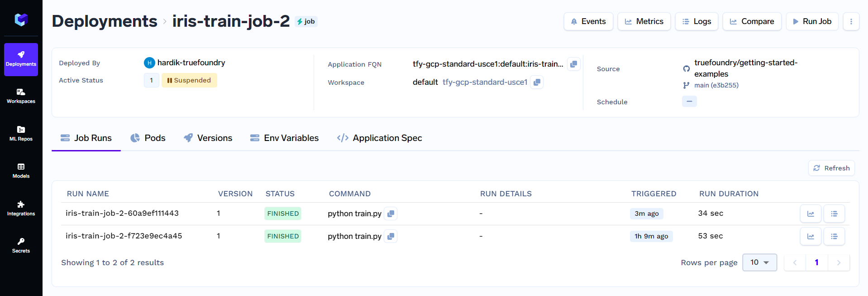
Task: Open the main (e3b255) branch link
Action: point(716,85)
